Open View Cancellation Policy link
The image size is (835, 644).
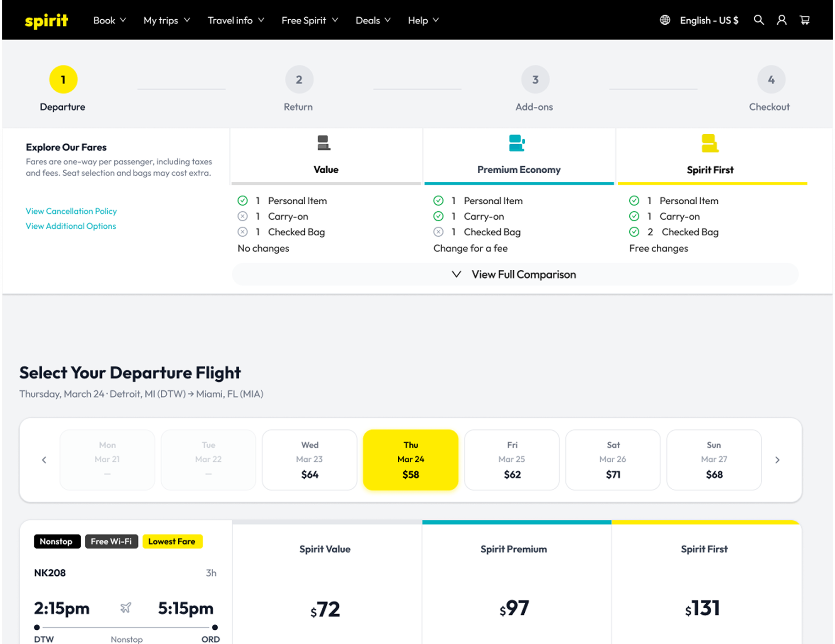(x=71, y=211)
